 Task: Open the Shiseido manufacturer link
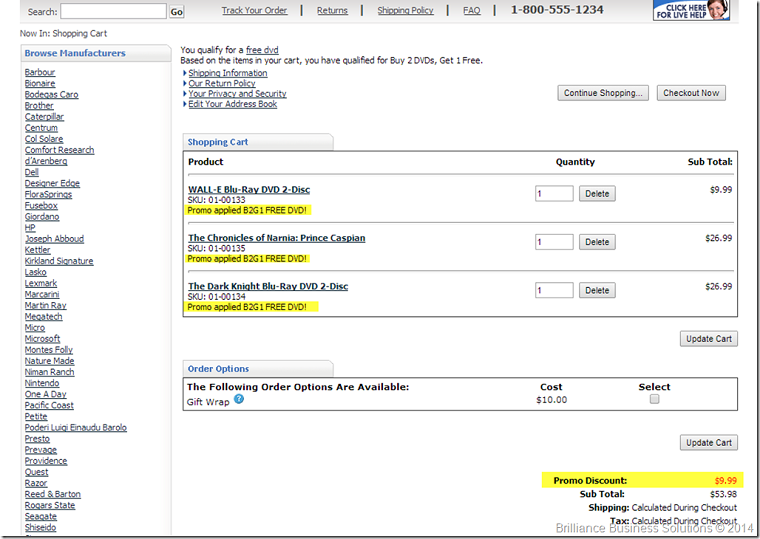coord(40,527)
